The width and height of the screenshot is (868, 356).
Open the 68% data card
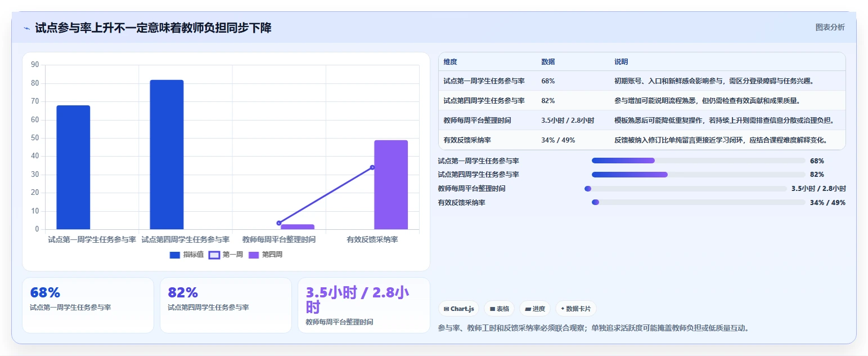(x=88, y=305)
